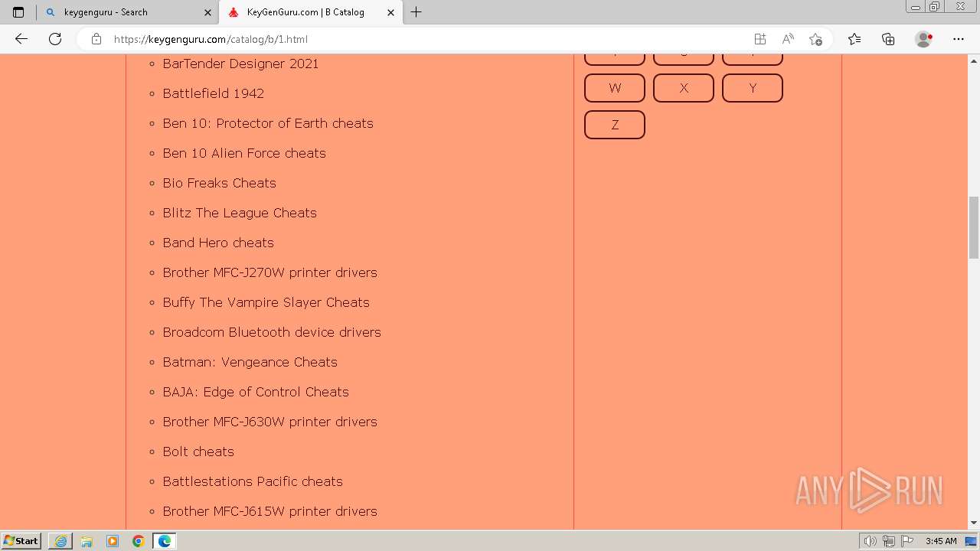Open Brother MFC-J630W printer drivers link
The width and height of the screenshot is (980, 551).
click(269, 422)
